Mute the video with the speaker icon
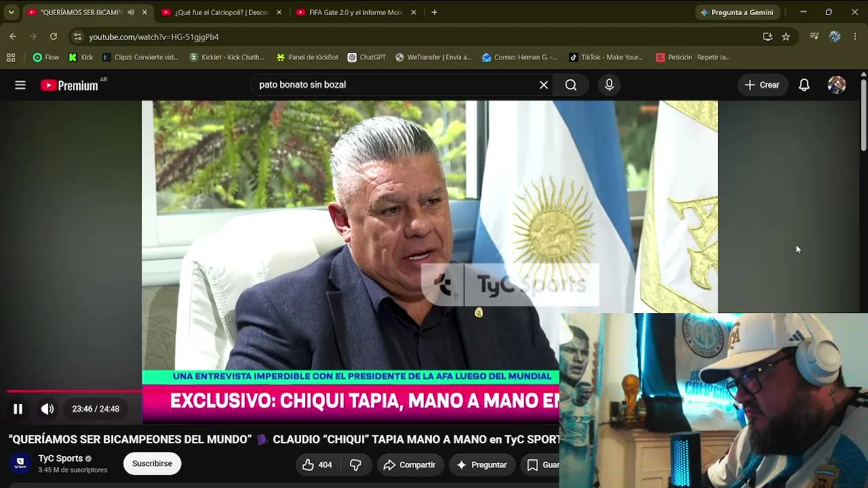The height and width of the screenshot is (488, 868). pyautogui.click(x=47, y=409)
